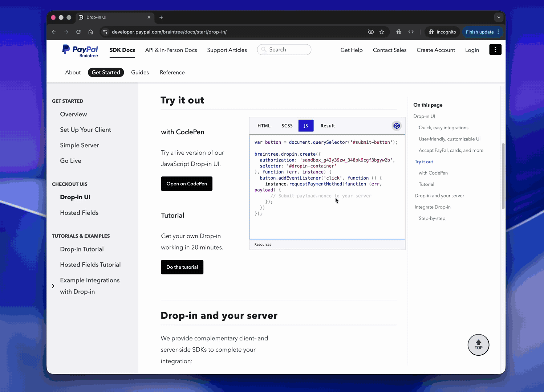Image resolution: width=544 pixels, height=392 pixels.
Task: Show the Result tab in CodePen embed
Action: point(328,126)
